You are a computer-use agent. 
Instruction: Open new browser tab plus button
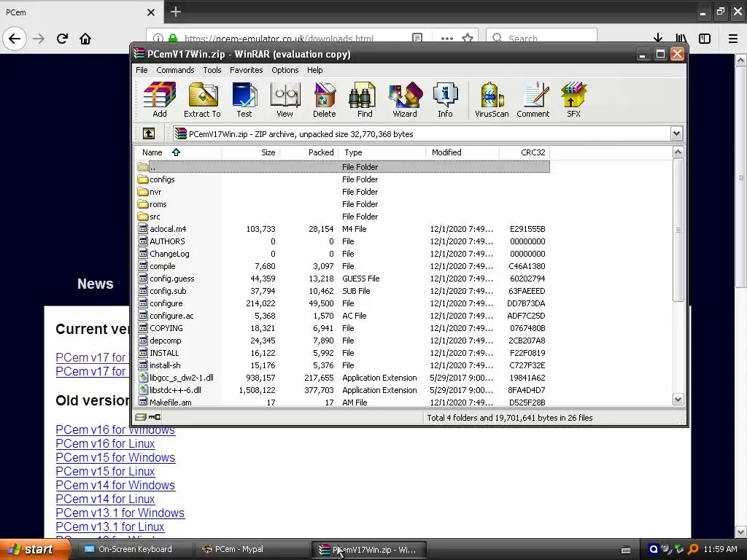coord(175,12)
